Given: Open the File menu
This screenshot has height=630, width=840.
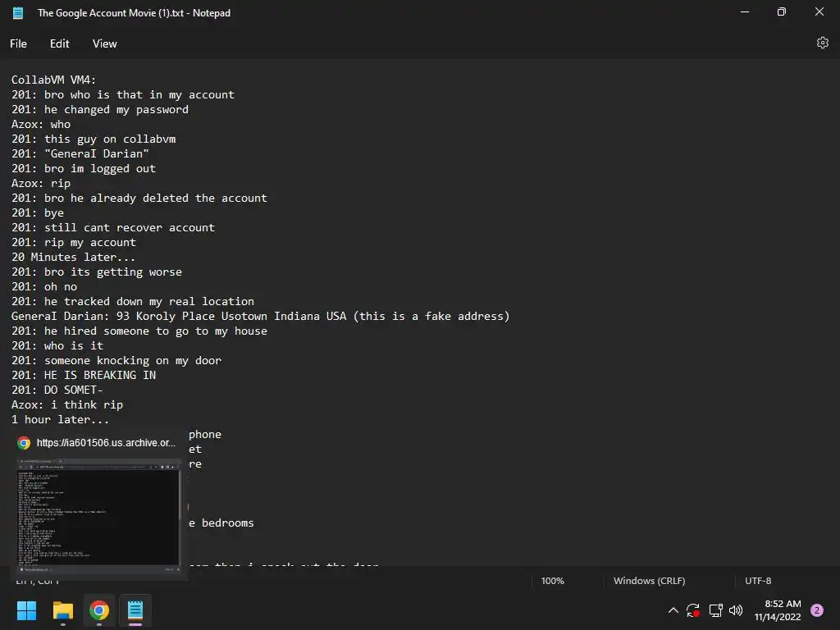Looking at the screenshot, I should click(x=18, y=44).
